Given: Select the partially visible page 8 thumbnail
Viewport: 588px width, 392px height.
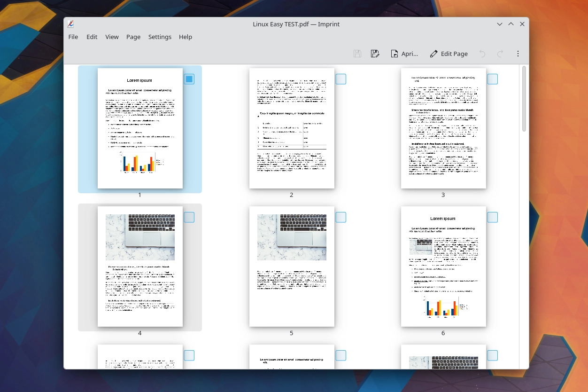Looking at the screenshot, I should click(292, 357).
